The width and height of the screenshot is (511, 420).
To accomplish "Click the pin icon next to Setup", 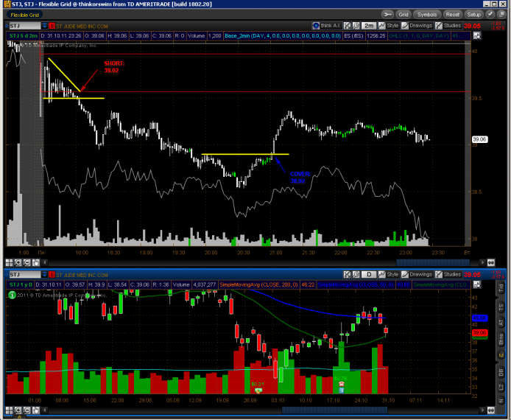I will pos(490,15).
